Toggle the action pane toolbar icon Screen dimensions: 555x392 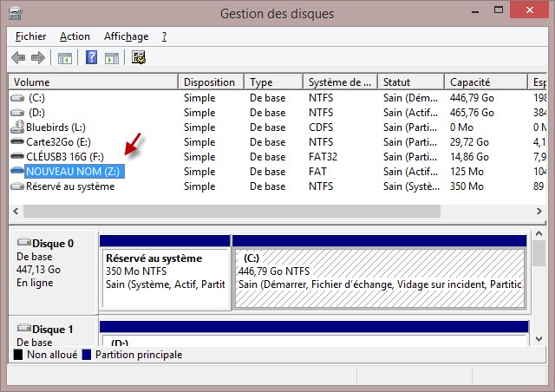(112, 58)
